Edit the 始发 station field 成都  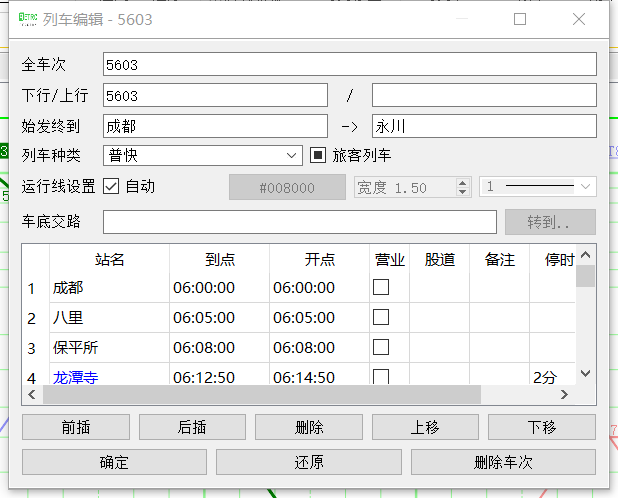click(x=215, y=126)
